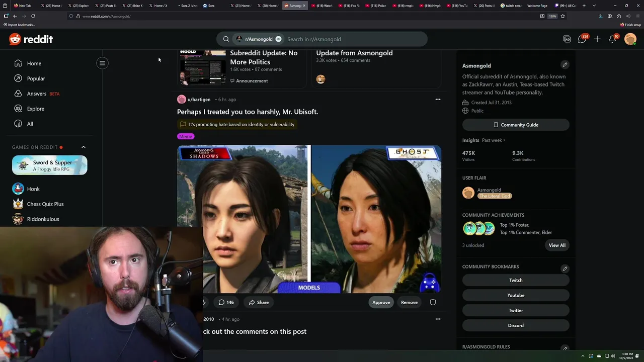The height and width of the screenshot is (362, 644).
Task: View All community achievements
Action: click(557, 245)
